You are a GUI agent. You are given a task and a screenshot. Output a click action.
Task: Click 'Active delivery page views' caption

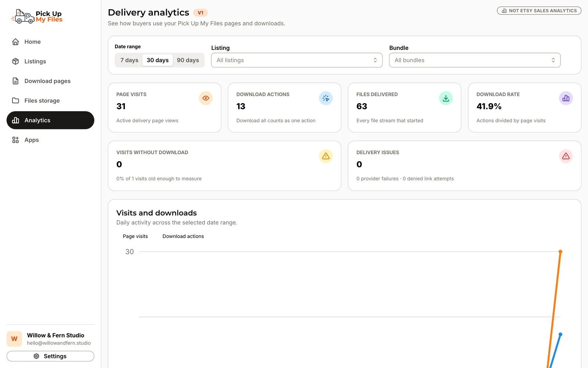point(147,120)
